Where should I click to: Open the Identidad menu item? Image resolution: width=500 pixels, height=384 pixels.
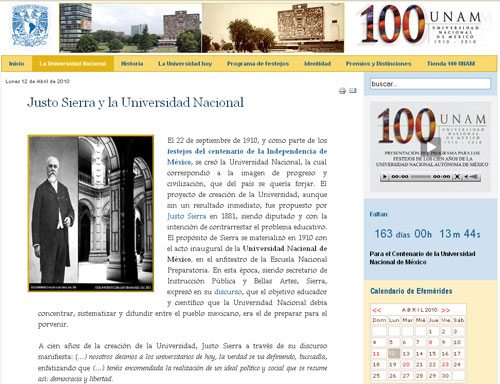[317, 63]
